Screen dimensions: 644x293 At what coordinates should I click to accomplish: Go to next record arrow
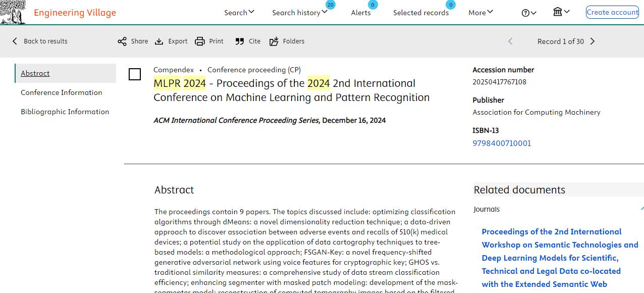(x=593, y=41)
